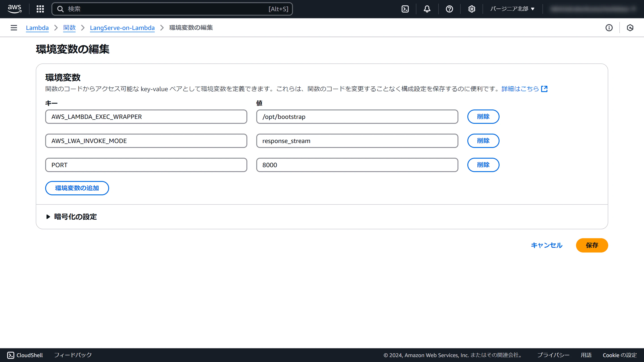Screen dimensions: 644x362
Task: Edit the /opt/bootstrap value field
Action: [x=357, y=117]
